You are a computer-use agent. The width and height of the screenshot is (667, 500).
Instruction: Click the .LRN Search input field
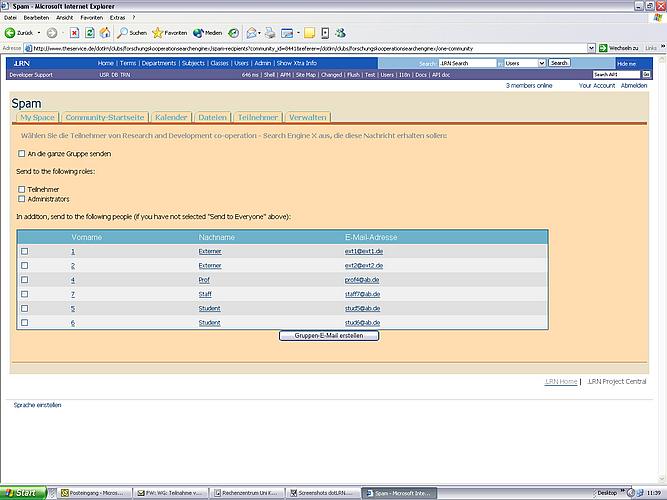tap(468, 63)
